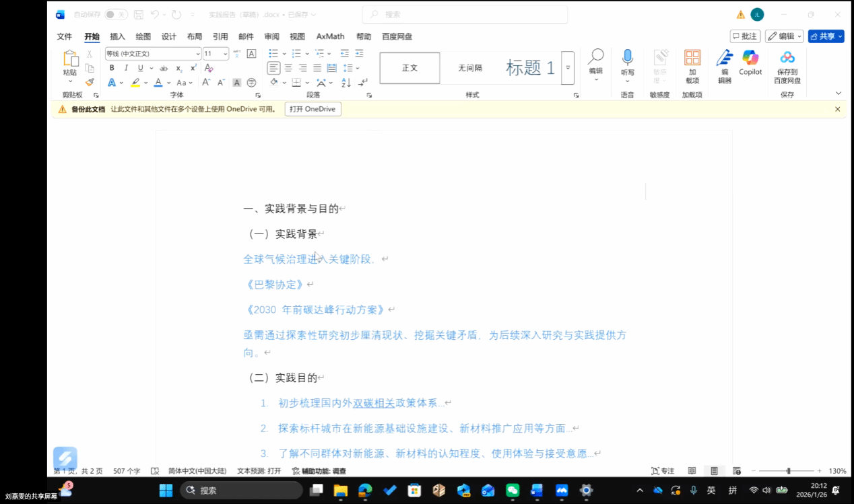Click the Dictate microphone icon

(x=627, y=63)
